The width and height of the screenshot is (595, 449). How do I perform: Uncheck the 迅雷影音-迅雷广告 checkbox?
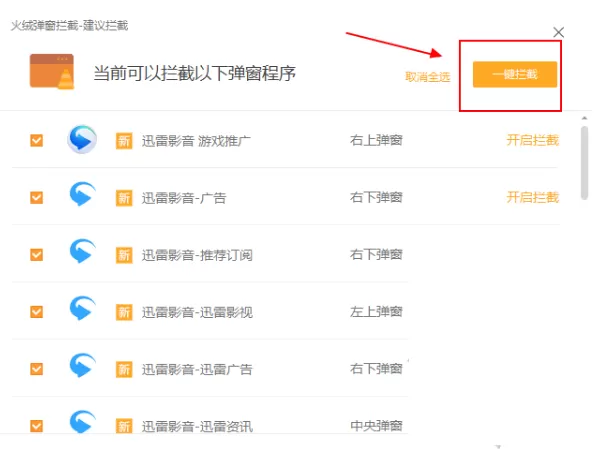click(x=36, y=369)
